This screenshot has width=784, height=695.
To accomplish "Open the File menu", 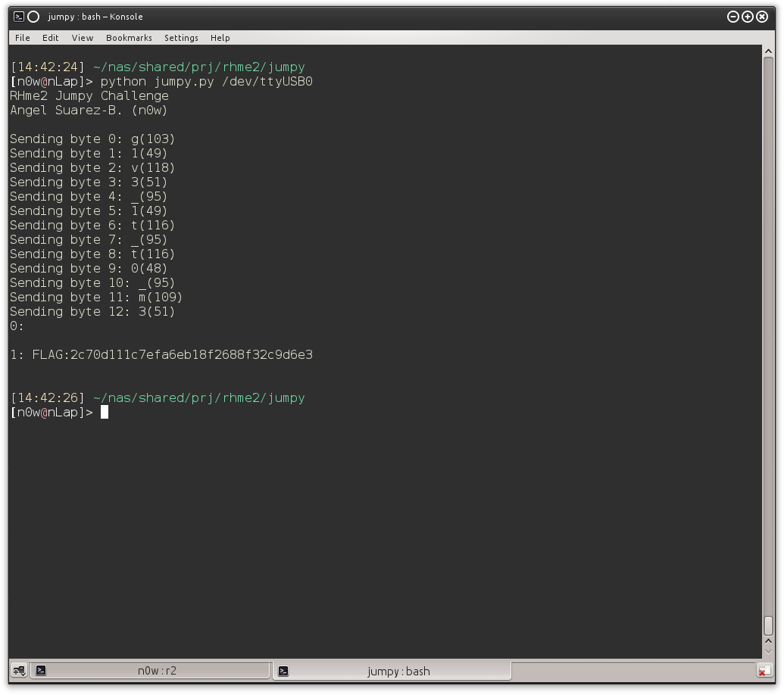I will point(22,37).
